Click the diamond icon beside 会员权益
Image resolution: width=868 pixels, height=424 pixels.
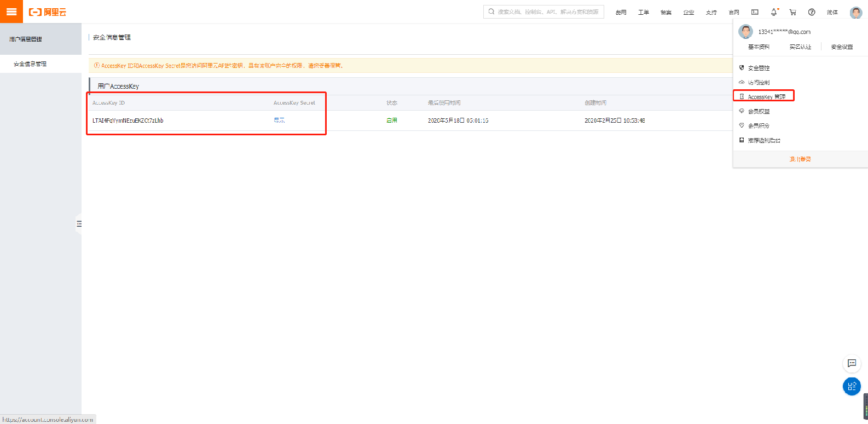(742, 111)
